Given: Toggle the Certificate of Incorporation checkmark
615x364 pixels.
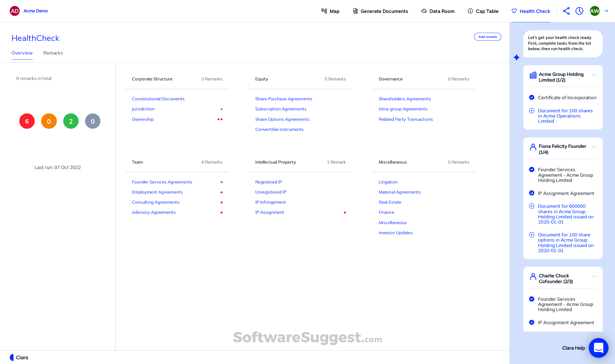Looking at the screenshot, I should (x=532, y=97).
